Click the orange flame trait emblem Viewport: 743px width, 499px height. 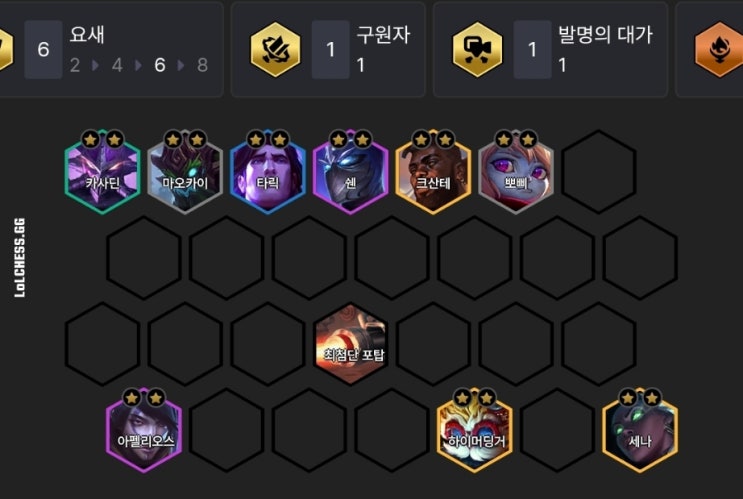pyautogui.click(x=719, y=49)
